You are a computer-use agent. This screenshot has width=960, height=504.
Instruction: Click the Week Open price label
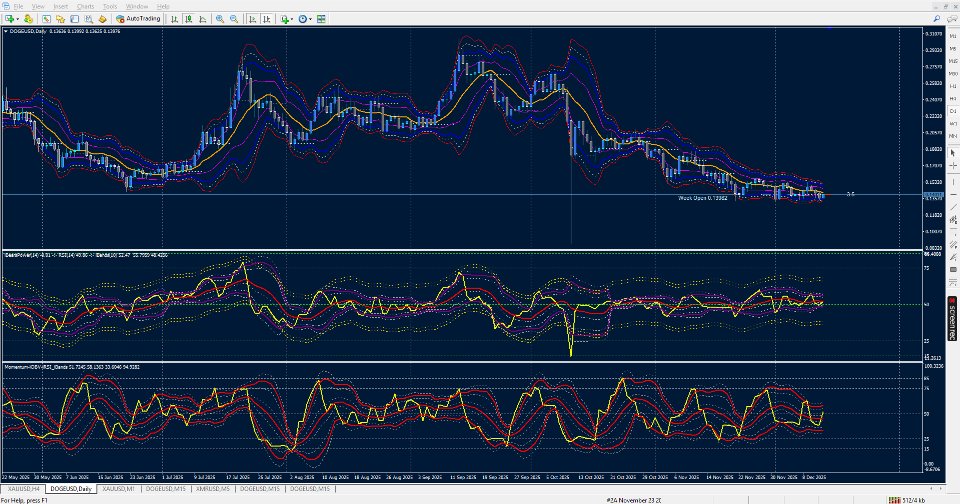tap(702, 198)
